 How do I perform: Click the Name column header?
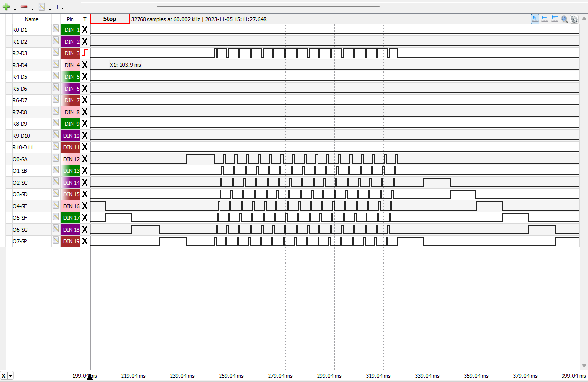(x=32, y=19)
